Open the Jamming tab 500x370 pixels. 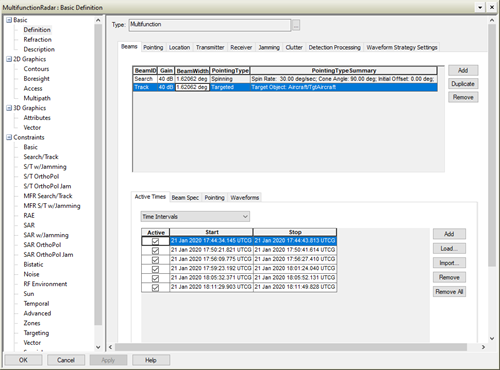click(x=269, y=48)
